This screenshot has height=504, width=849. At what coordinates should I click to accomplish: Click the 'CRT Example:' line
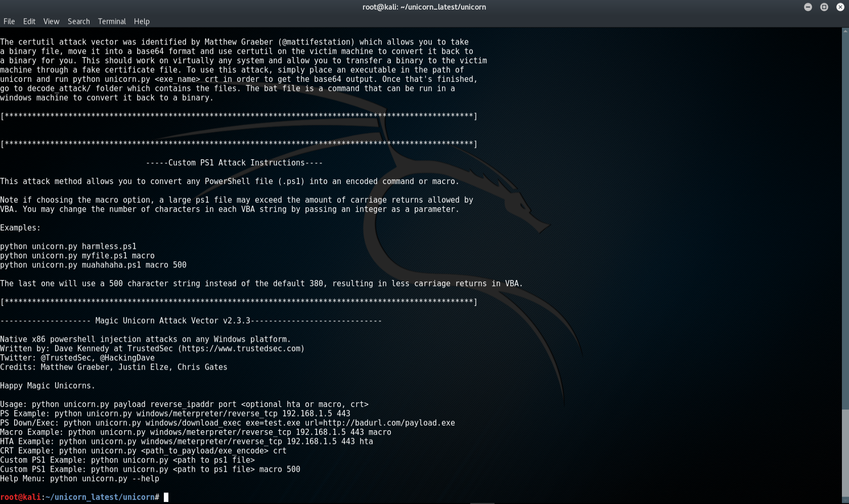[144, 450]
